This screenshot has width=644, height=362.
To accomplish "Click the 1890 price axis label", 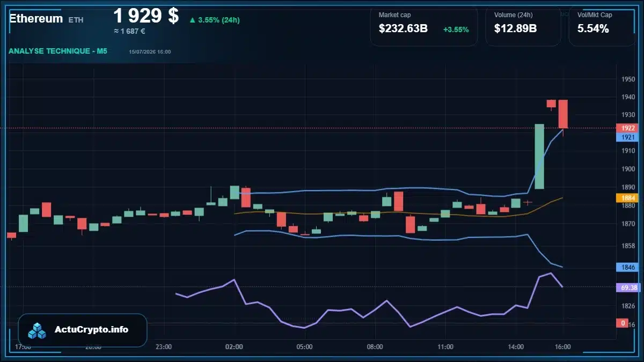I will point(628,187).
